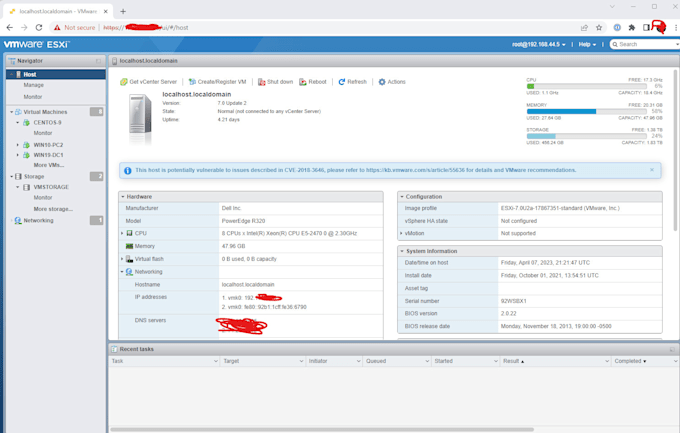Viewport: 680px width, 433px height.
Task: Click VMSTORAGE datastore icon
Action: [x=26, y=187]
